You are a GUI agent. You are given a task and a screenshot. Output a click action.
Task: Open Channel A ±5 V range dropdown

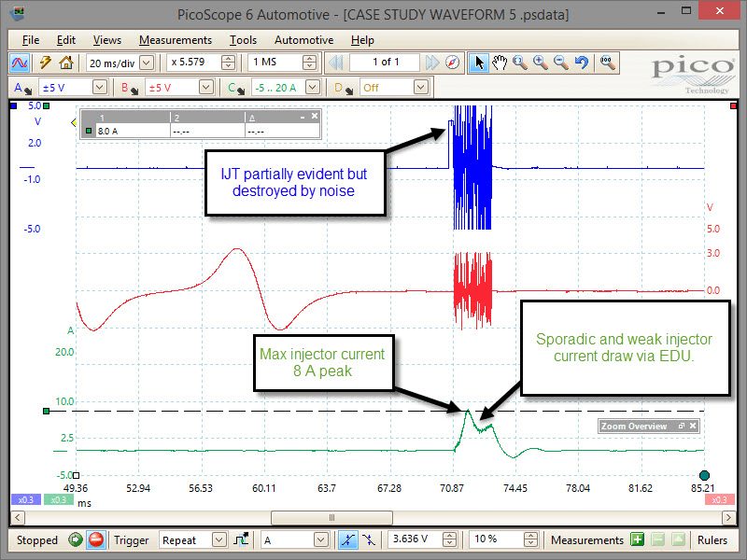click(99, 87)
